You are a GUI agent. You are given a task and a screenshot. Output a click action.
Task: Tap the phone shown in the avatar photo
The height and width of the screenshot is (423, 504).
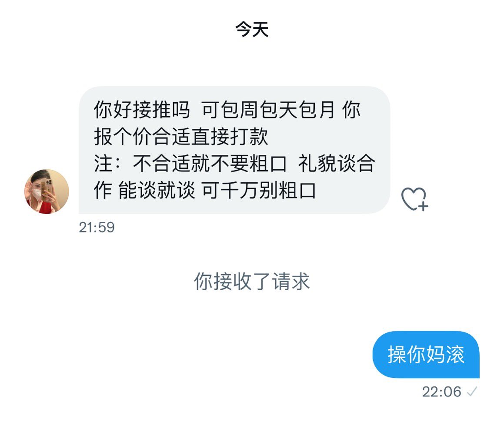tap(46, 189)
